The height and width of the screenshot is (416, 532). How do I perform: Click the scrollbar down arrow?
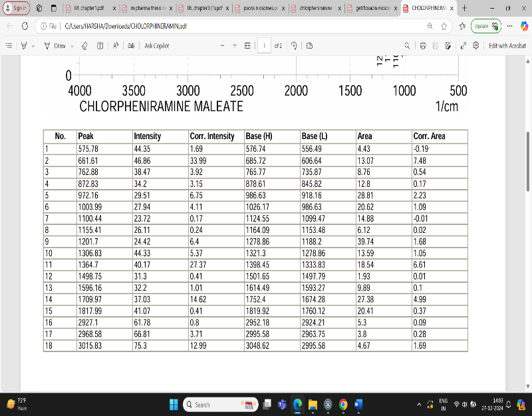point(528,387)
